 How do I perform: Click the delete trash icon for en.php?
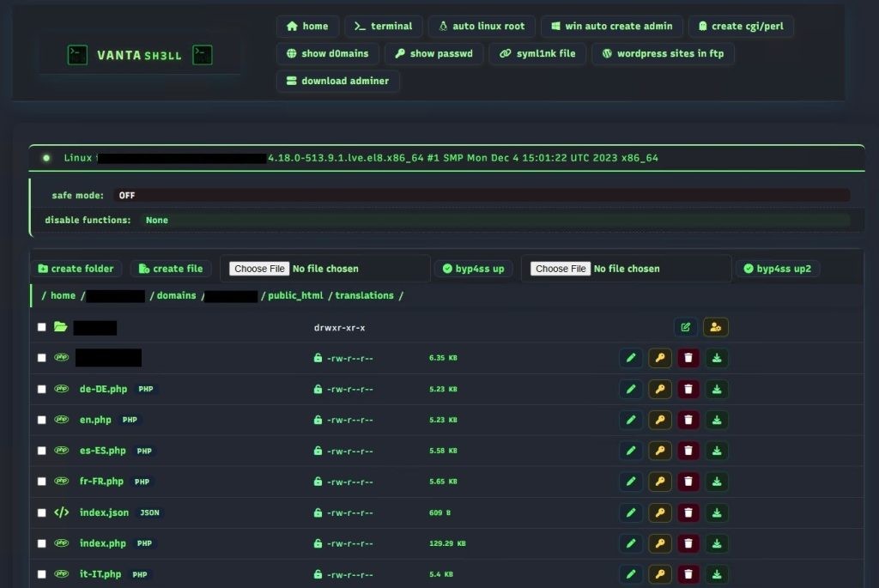(x=688, y=420)
